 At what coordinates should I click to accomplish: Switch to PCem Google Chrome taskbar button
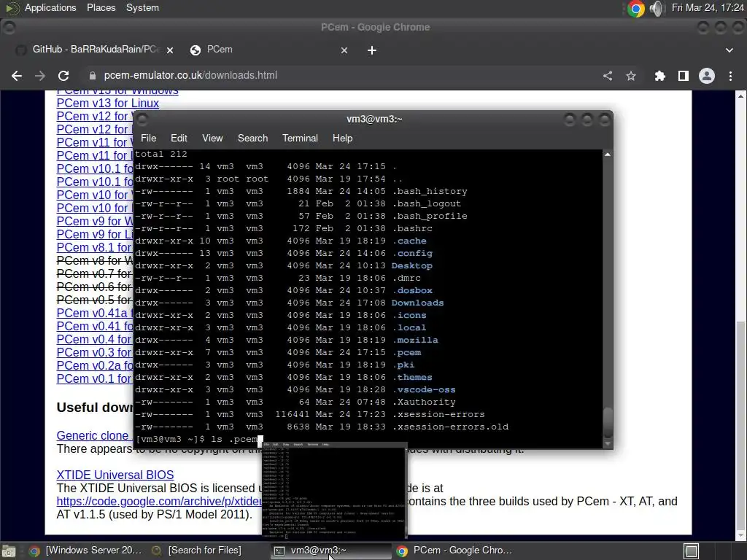pyautogui.click(x=454, y=551)
